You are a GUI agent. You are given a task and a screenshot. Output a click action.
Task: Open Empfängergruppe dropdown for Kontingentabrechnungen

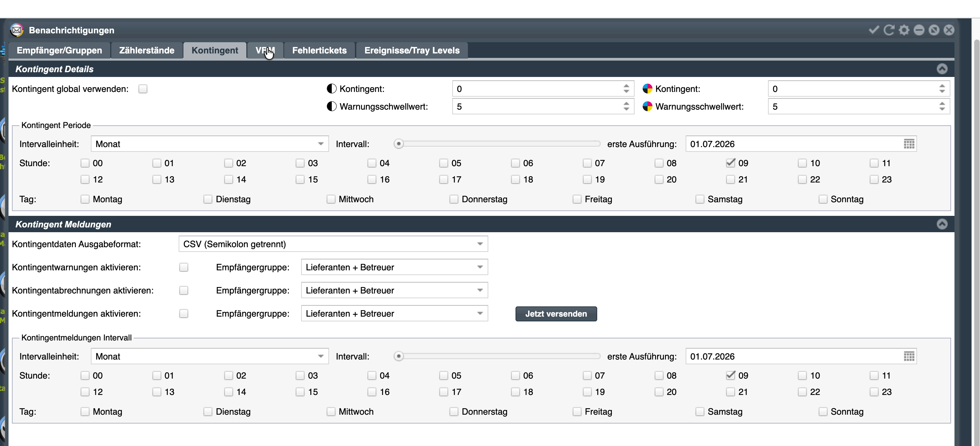[x=394, y=290]
